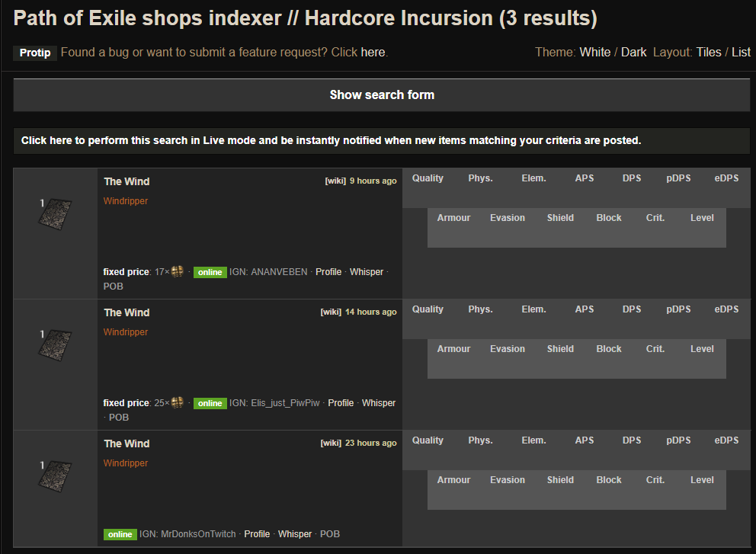
Task: Click Armour header in first listing
Action: (x=453, y=218)
